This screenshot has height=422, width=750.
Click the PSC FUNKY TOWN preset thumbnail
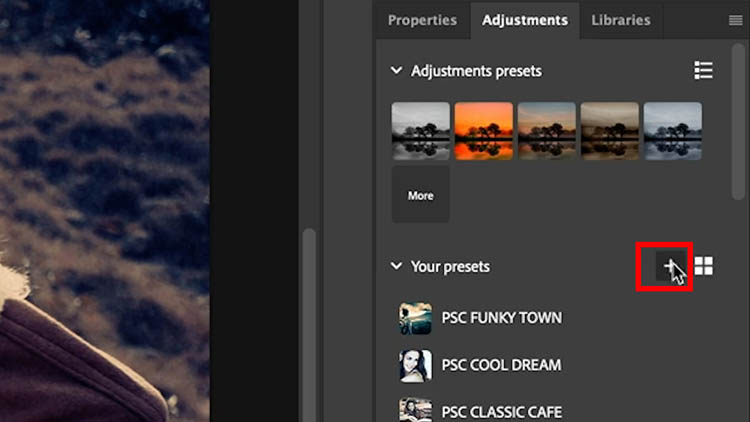click(x=415, y=318)
